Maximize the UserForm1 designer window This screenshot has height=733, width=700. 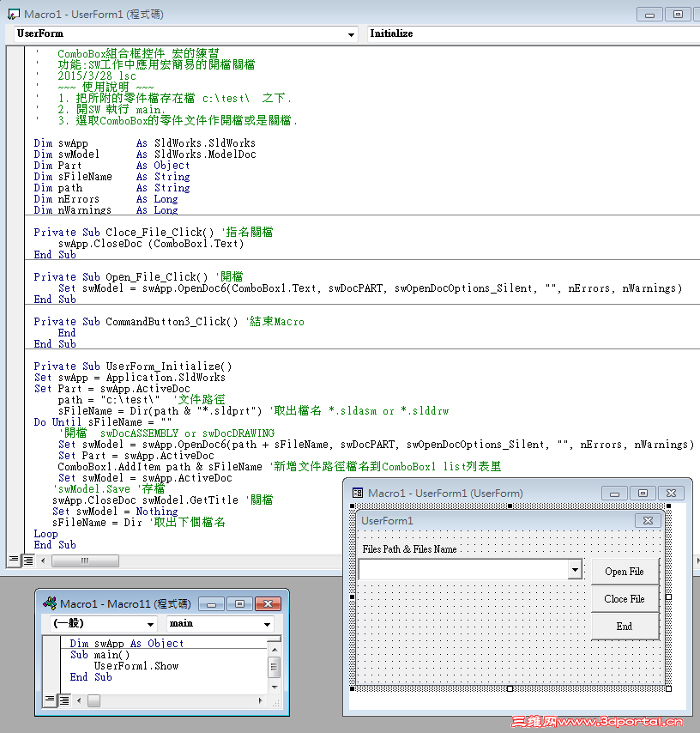[643, 494]
